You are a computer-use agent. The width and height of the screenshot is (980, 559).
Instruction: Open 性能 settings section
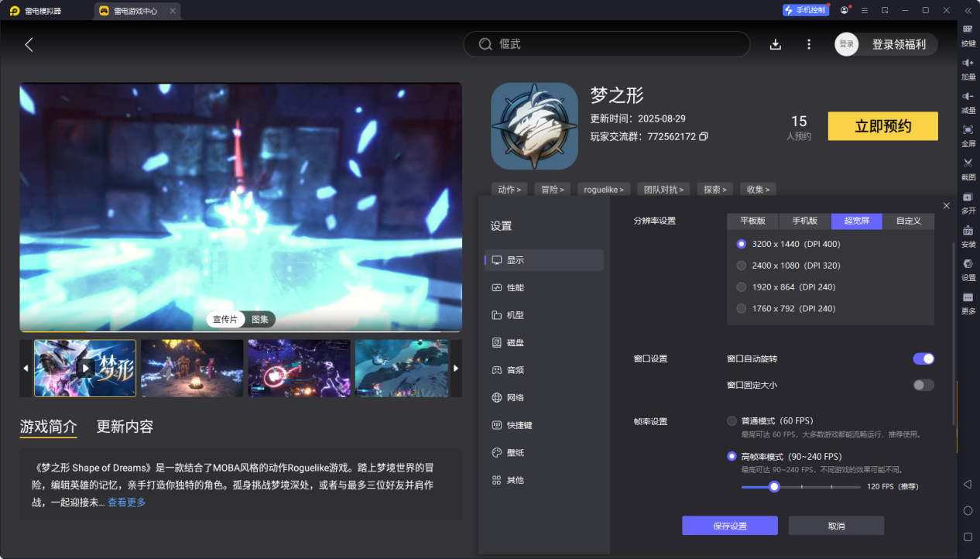(x=544, y=287)
